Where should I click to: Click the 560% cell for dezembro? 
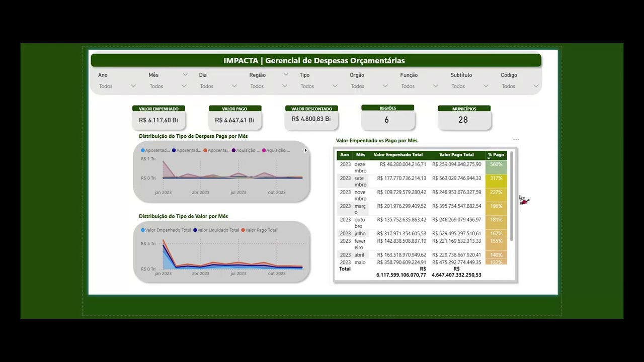(496, 167)
